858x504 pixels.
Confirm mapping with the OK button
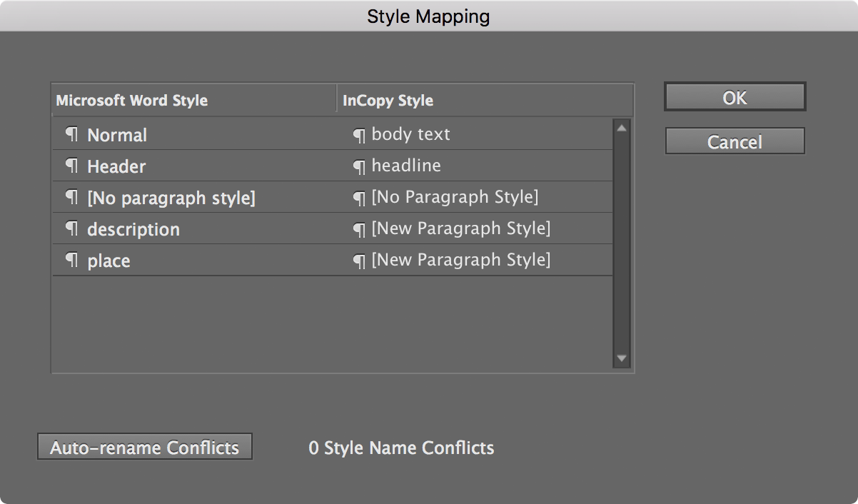735,97
